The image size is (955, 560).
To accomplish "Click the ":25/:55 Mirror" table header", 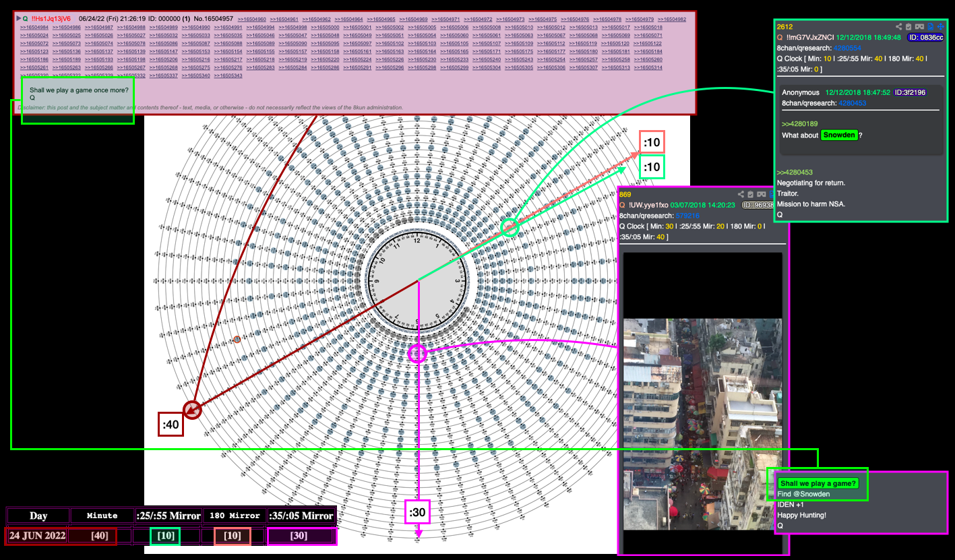I will click(168, 516).
